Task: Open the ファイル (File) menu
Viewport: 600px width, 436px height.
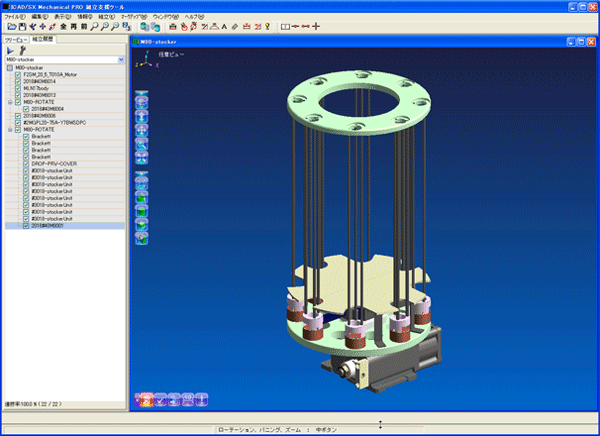Action: click(x=15, y=16)
